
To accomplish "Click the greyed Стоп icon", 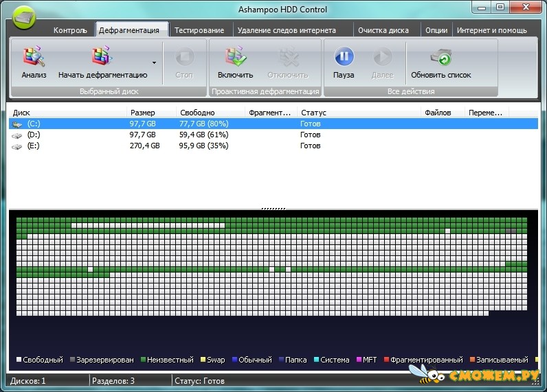I will pyautogui.click(x=184, y=57).
